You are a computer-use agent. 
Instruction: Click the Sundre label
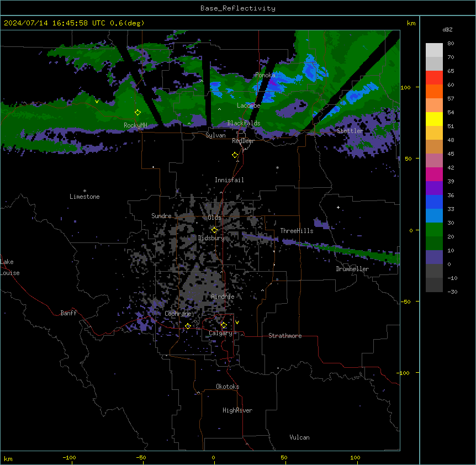coord(161,216)
